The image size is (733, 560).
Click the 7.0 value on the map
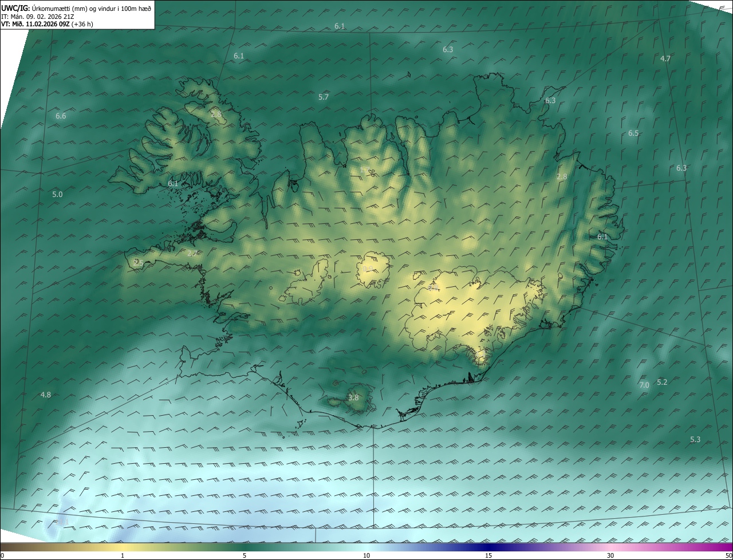644,385
